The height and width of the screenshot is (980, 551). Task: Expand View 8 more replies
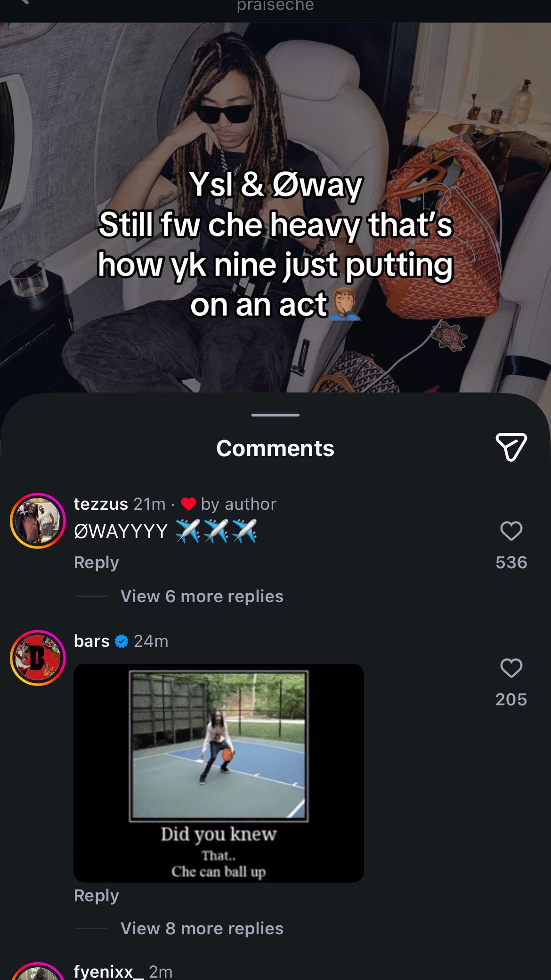click(202, 928)
